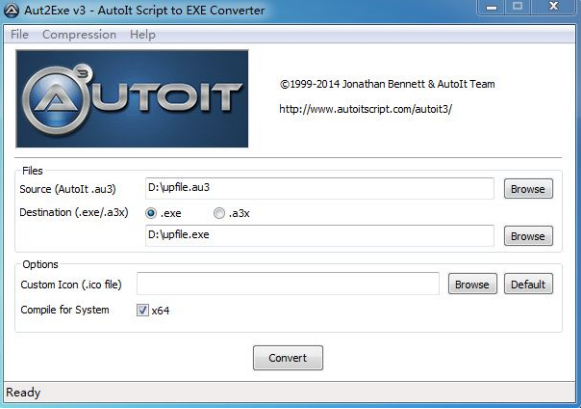Open the File menu

[19, 34]
